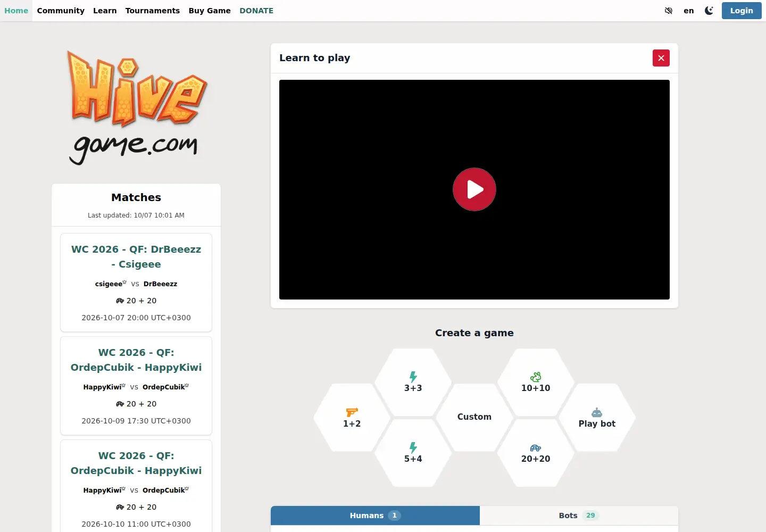Click the Create a game heading
This screenshot has width=766, height=532.
[x=474, y=333]
